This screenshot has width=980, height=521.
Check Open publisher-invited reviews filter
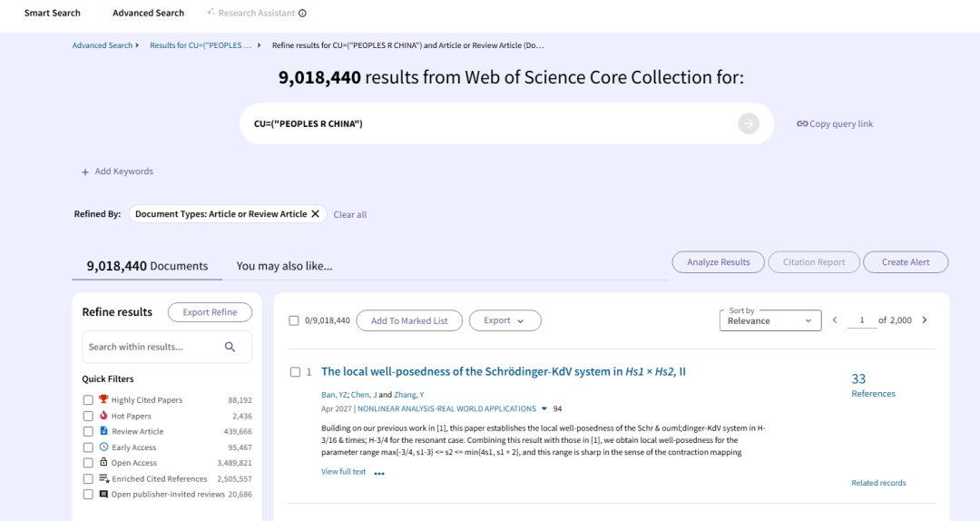pos(88,494)
